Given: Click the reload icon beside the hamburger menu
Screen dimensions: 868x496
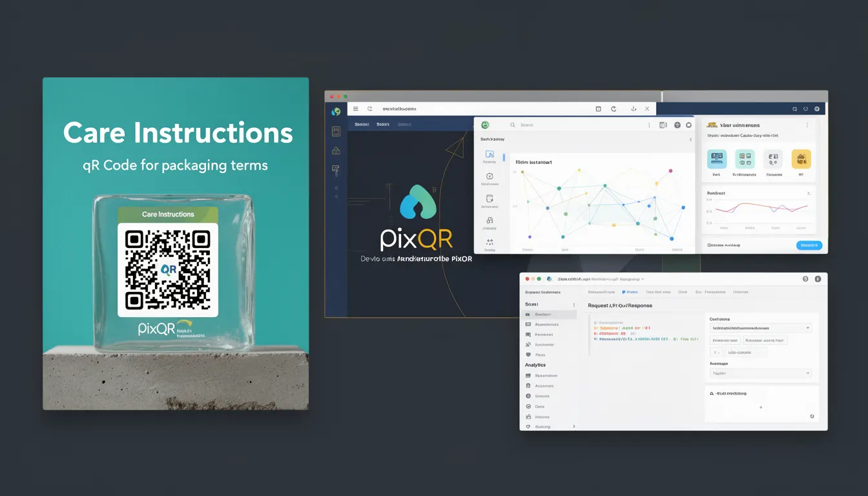Looking at the screenshot, I should point(370,109).
